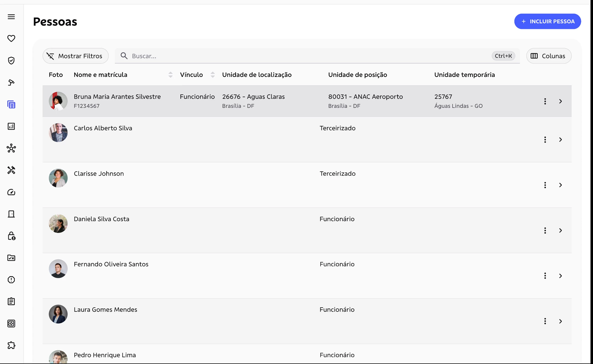Toggle Mostrar Filtros button
The width and height of the screenshot is (593, 364).
pyautogui.click(x=76, y=56)
